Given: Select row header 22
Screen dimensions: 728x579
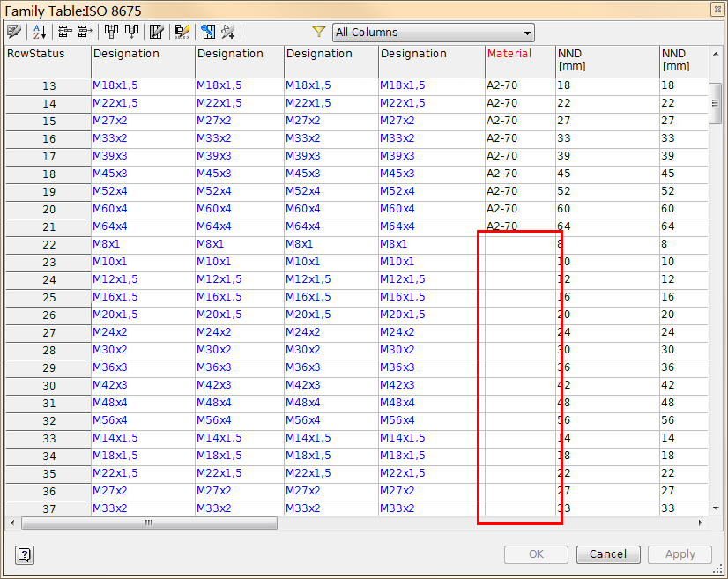Looking at the screenshot, I should pyautogui.click(x=48, y=245).
